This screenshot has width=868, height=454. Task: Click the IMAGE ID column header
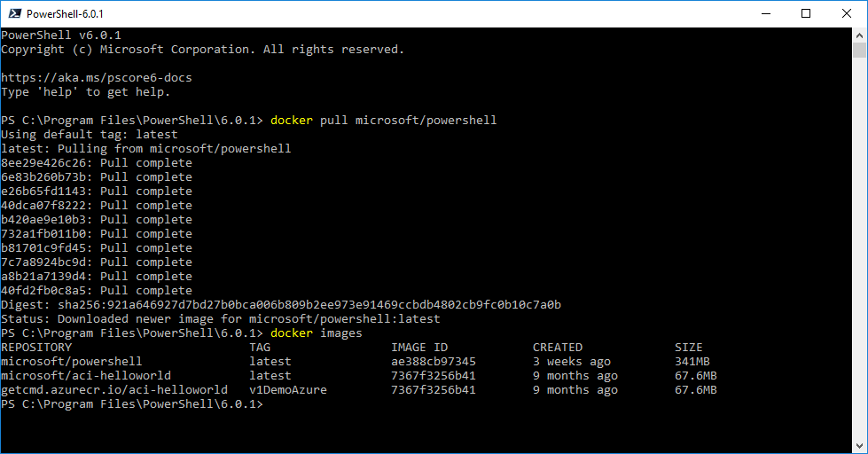coord(419,347)
